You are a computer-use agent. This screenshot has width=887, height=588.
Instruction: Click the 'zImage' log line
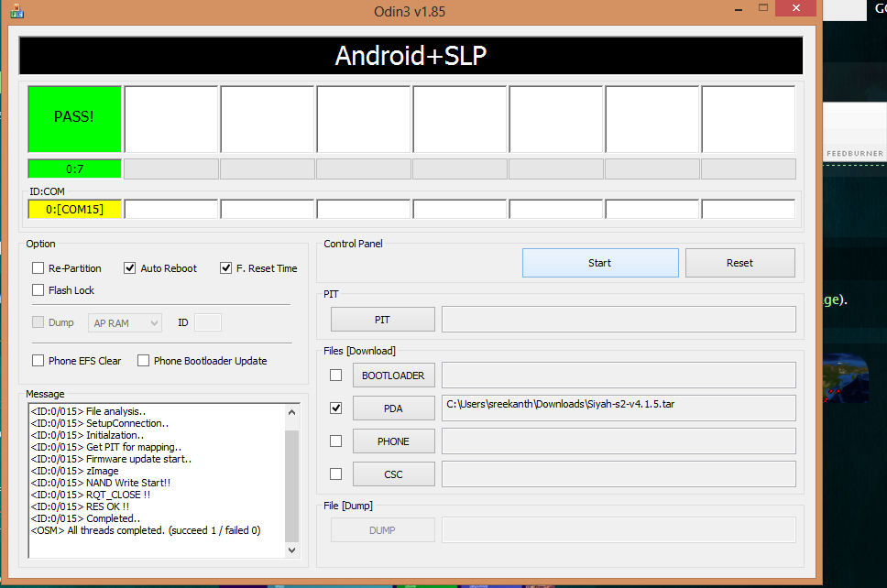(74, 471)
